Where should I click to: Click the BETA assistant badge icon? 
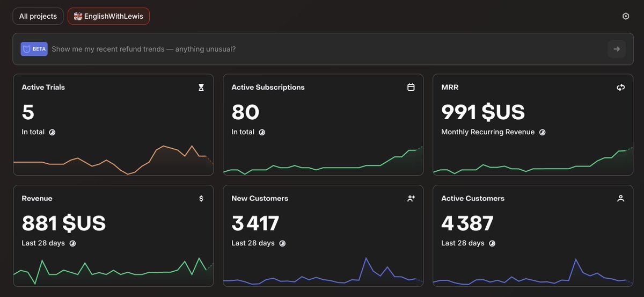34,49
